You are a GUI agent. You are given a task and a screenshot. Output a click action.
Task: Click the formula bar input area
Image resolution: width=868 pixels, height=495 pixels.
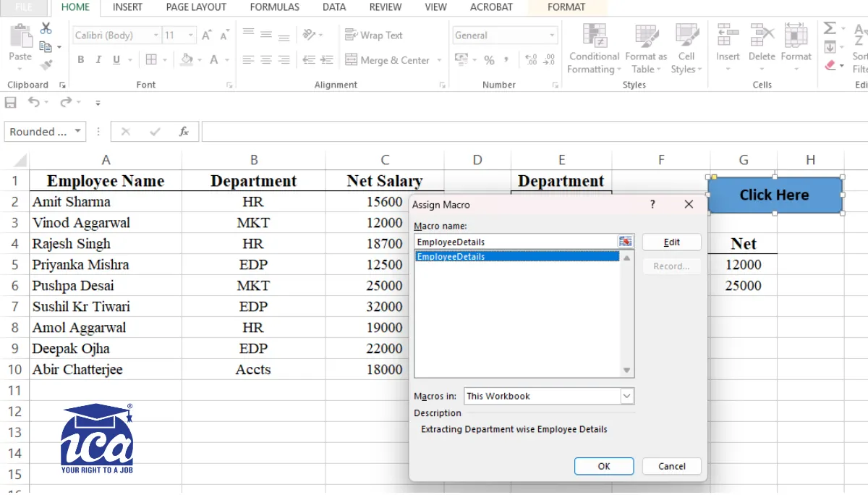click(535, 132)
